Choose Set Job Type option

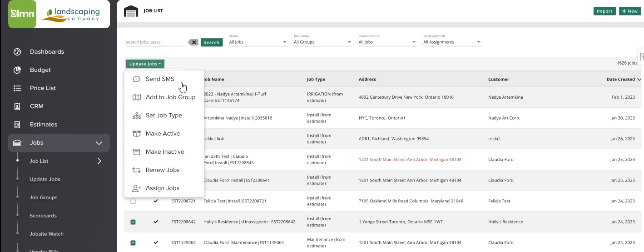pos(164,116)
